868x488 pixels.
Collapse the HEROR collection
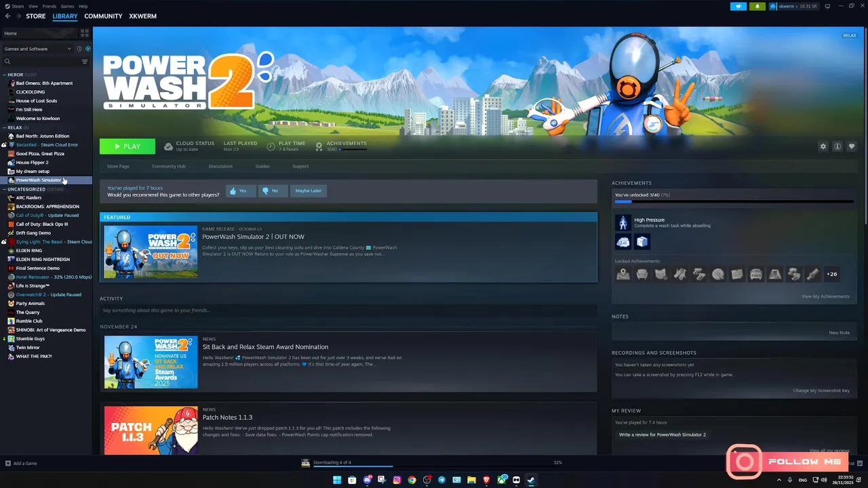[4, 75]
